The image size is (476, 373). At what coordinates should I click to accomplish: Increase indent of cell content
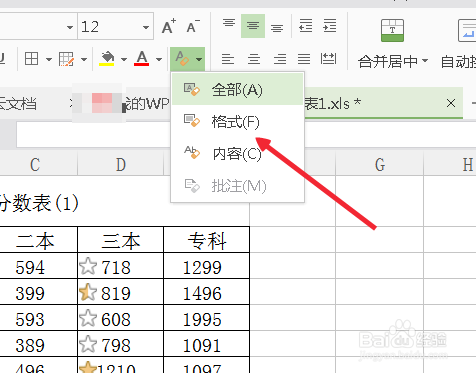(330, 26)
